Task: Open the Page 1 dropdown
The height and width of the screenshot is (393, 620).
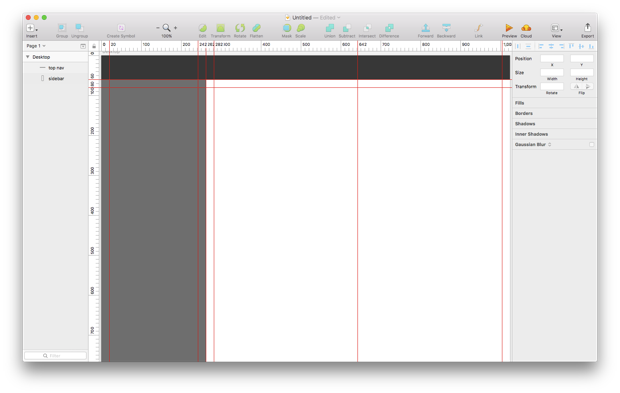Action: [36, 46]
